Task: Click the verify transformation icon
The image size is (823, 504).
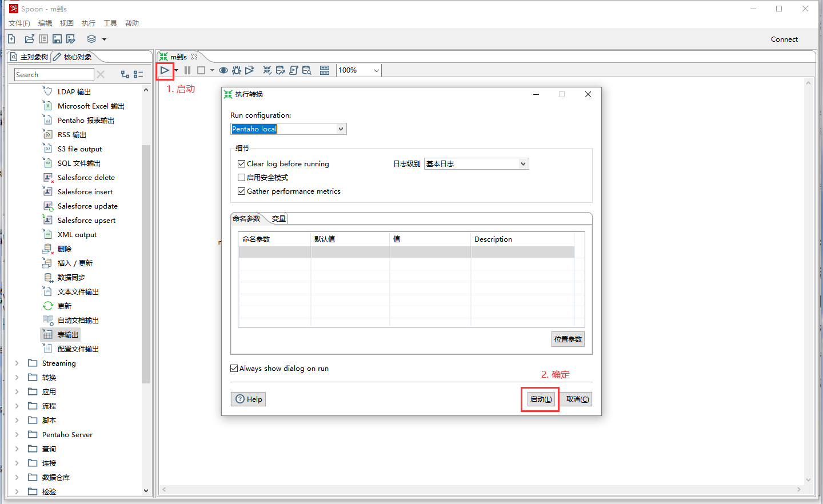Action: click(267, 70)
